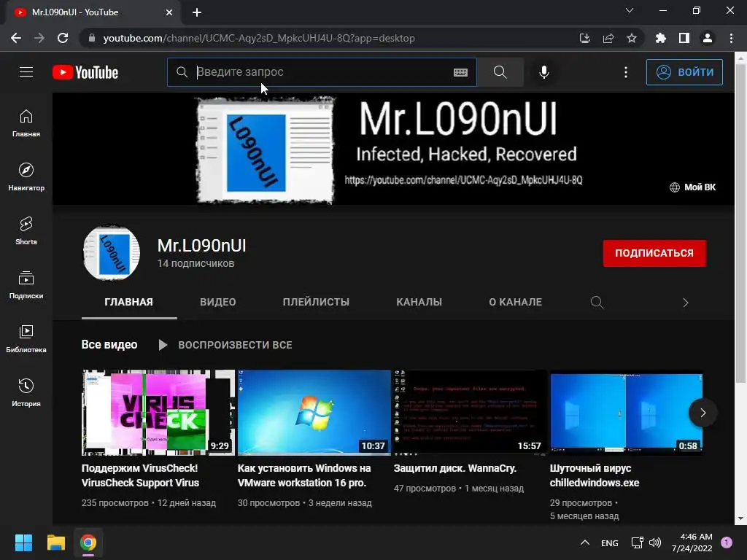Click the YouTube logo
Viewport: 747px width, 560px height.
tap(85, 72)
